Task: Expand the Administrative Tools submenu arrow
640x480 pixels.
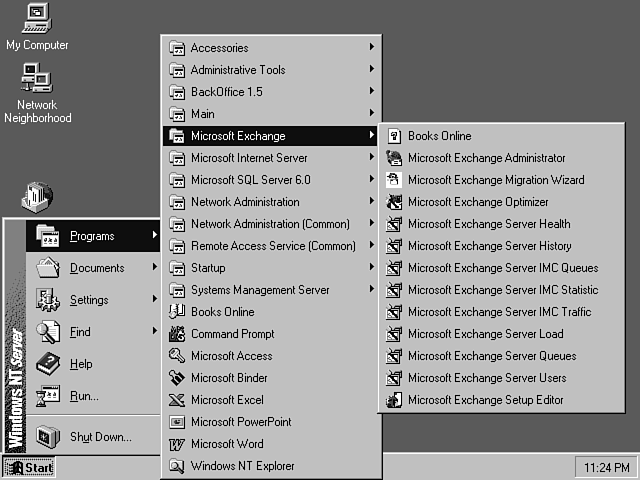Action: [371, 70]
